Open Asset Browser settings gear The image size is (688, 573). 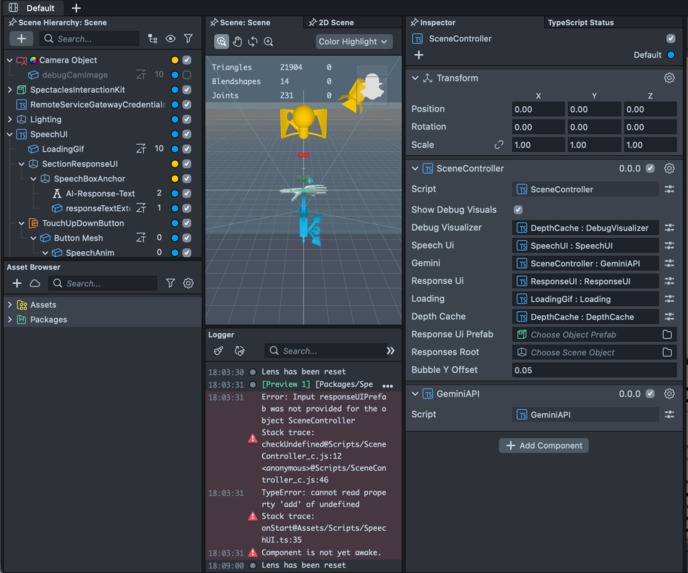188,283
